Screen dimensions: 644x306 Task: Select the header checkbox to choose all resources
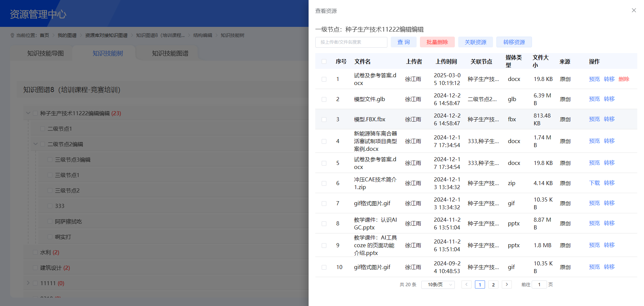point(324,61)
